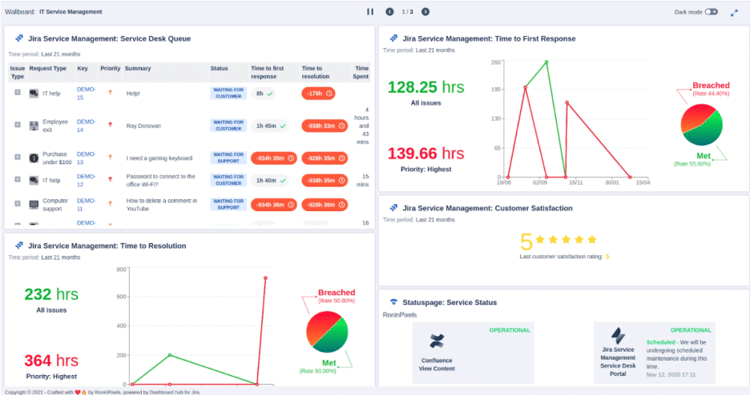Click the Statuspage gadget header icon
750x395 pixels.
point(394,302)
